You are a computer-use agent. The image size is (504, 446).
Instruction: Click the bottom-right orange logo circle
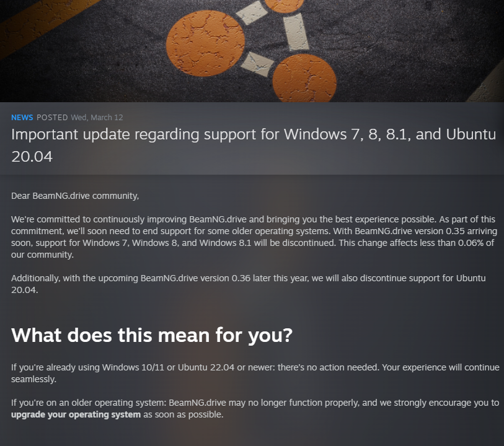[304, 79]
